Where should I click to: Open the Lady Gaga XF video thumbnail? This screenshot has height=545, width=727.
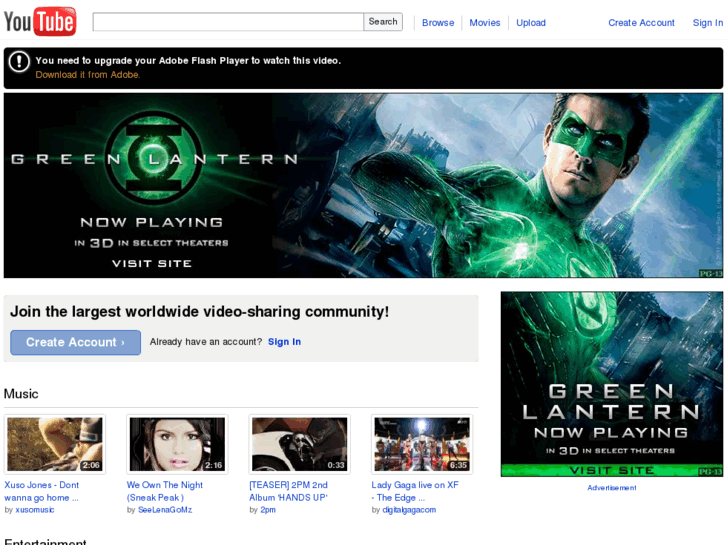point(421,444)
